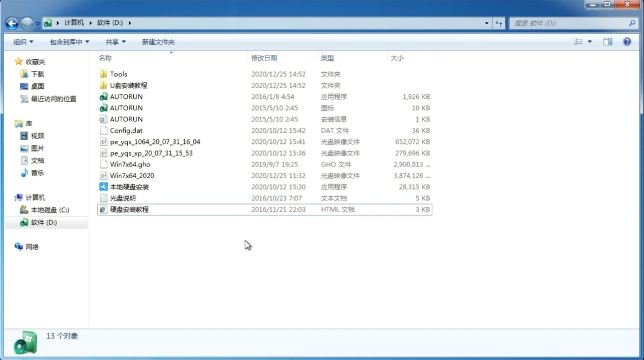This screenshot has width=644, height=360.
Task: Open Config.dat configuration file
Action: click(126, 130)
